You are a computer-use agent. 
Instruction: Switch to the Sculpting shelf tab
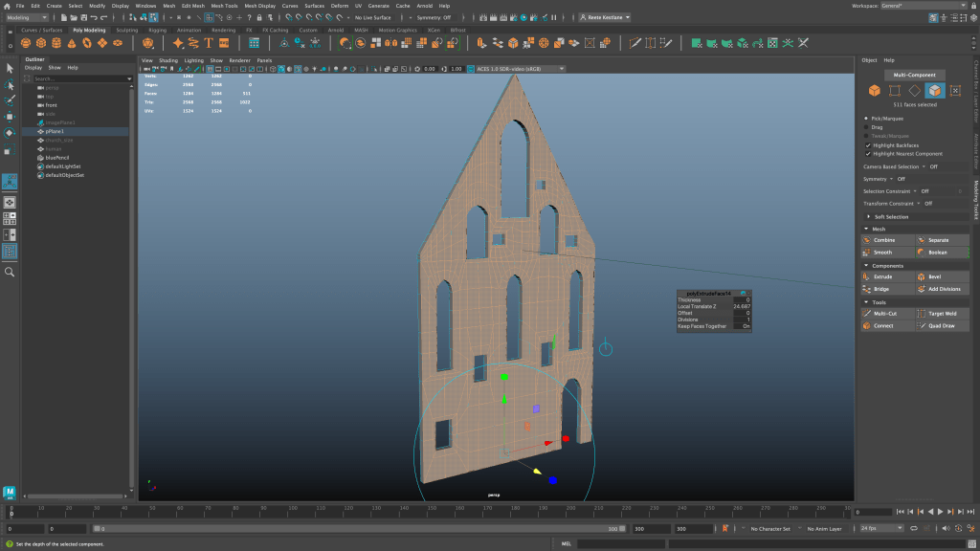[126, 30]
